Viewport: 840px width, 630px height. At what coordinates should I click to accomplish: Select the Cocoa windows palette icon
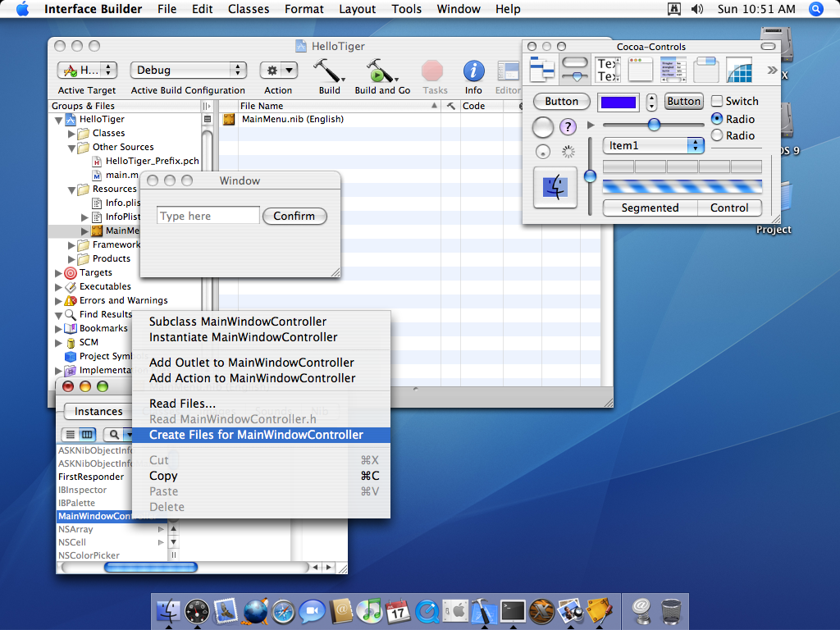[x=640, y=70]
